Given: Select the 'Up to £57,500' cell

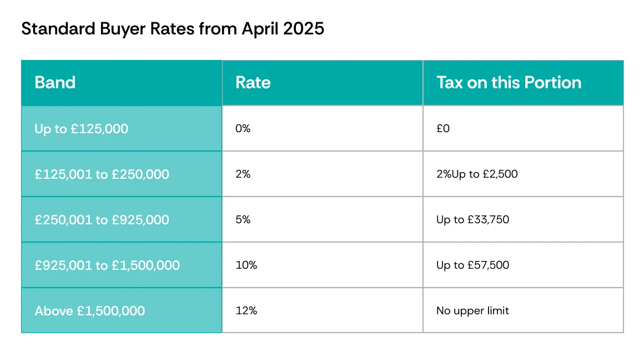Looking at the screenshot, I should pyautogui.click(x=523, y=265).
